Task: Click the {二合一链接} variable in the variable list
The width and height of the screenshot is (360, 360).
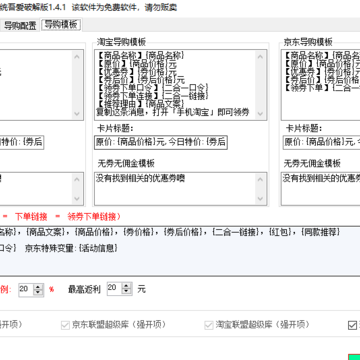Action: [236, 233]
